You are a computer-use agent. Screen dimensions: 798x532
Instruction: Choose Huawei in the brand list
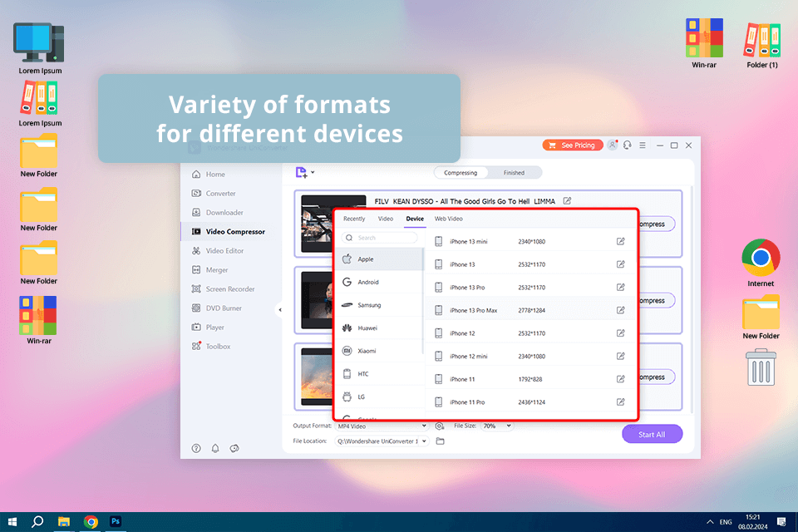tap(380, 328)
